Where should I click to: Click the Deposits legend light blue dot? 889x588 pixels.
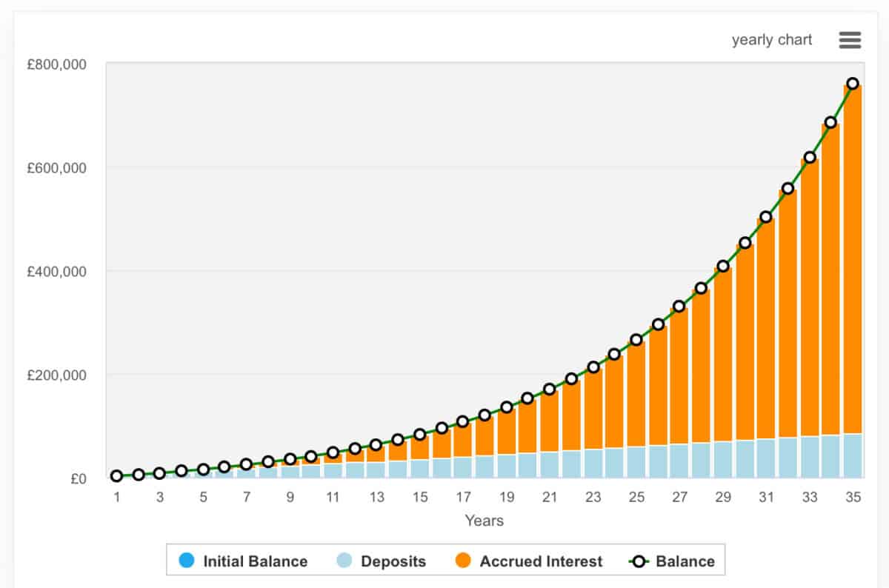(344, 561)
